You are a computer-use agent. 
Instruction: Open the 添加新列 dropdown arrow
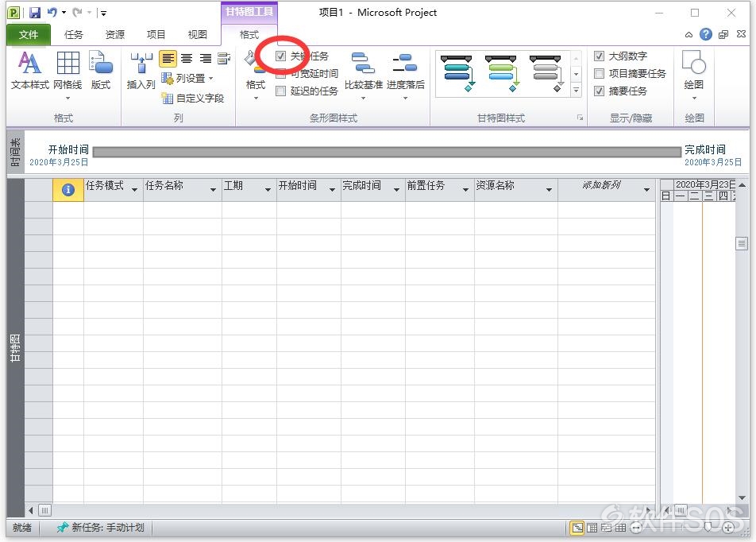pos(647,190)
